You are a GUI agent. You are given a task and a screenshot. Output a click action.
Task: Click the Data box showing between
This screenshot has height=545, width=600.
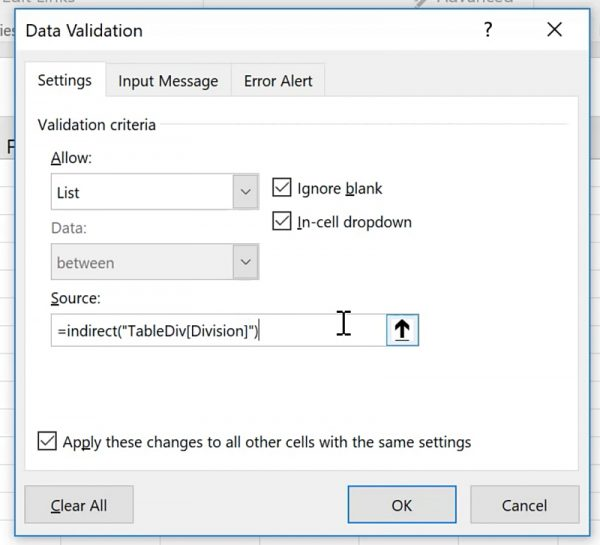pyautogui.click(x=141, y=263)
